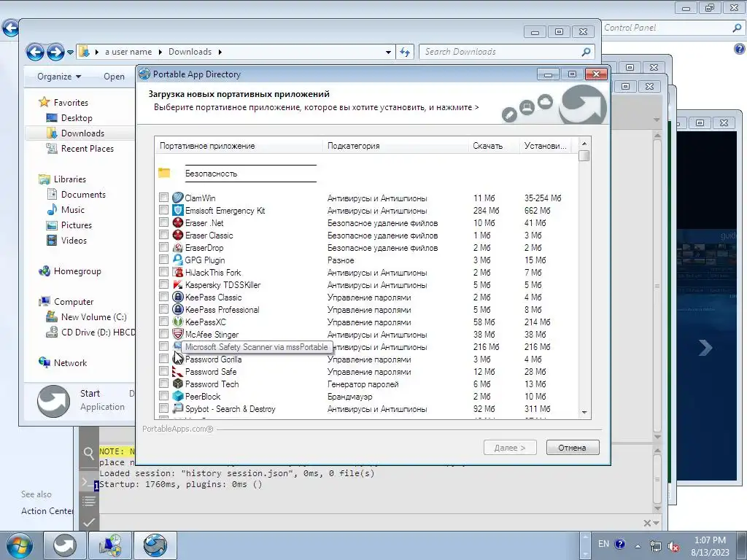Click the Eraser Classic icon

[x=178, y=235]
